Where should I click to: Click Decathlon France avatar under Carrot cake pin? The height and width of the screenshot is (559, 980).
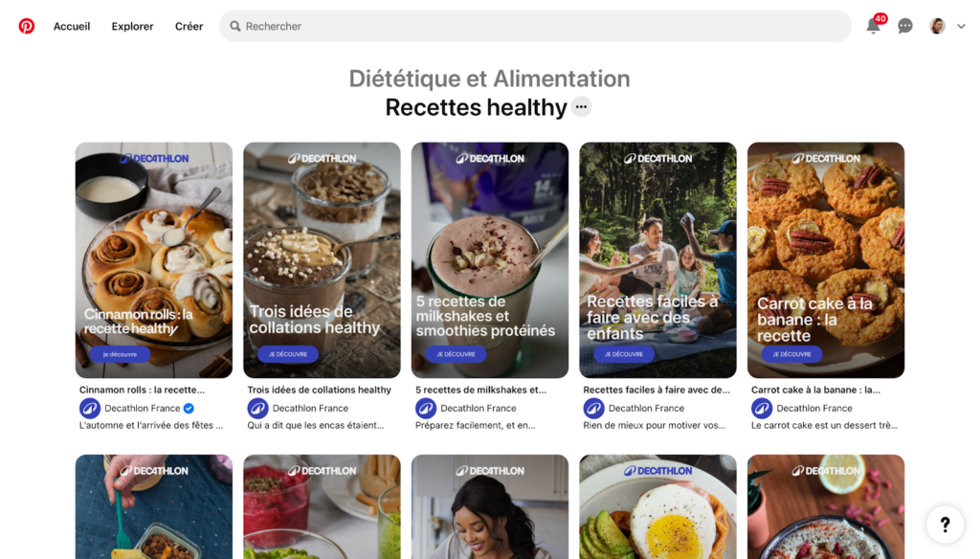pyautogui.click(x=761, y=409)
